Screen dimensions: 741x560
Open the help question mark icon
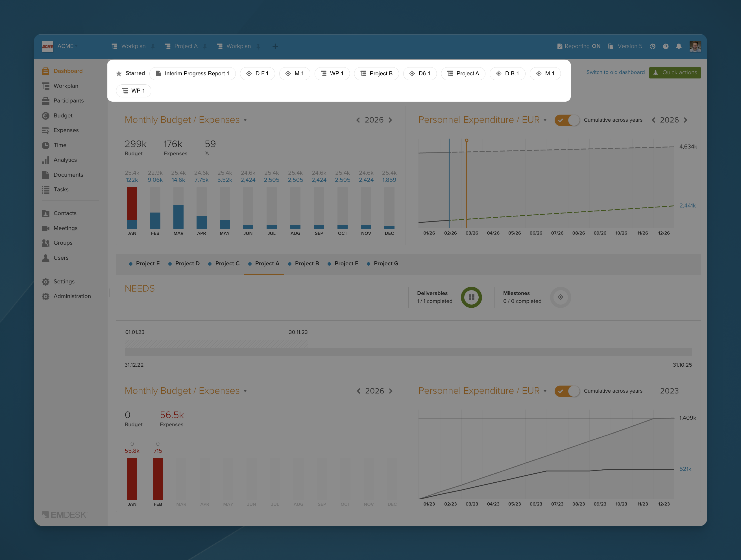click(x=665, y=46)
